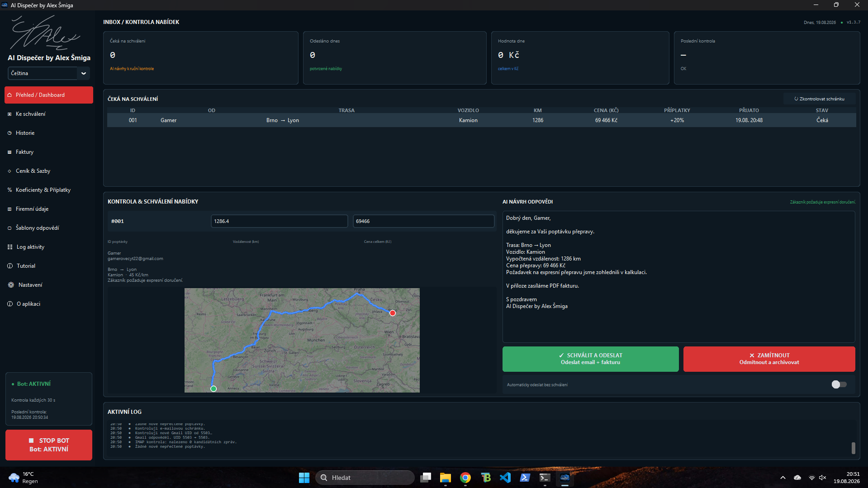Image resolution: width=868 pixels, height=488 pixels.
Task: Open Visual Studio Code from taskbar
Action: point(505,478)
